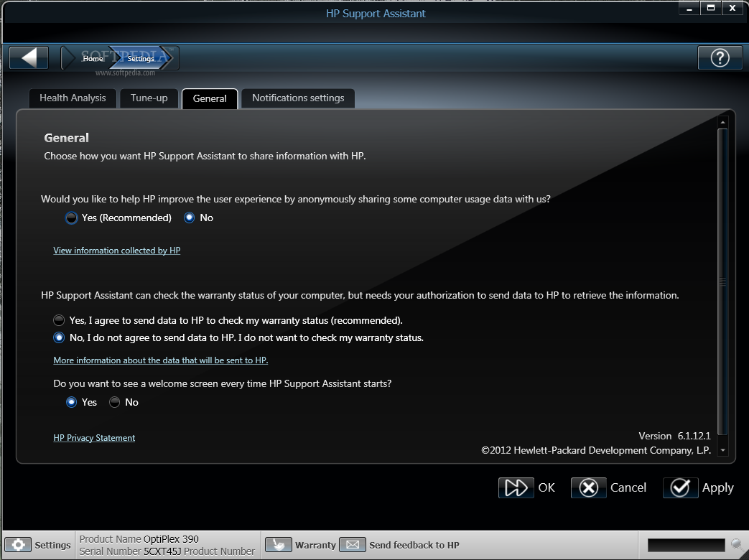Click the Cancel X icon
This screenshot has width=749, height=560.
(589, 487)
